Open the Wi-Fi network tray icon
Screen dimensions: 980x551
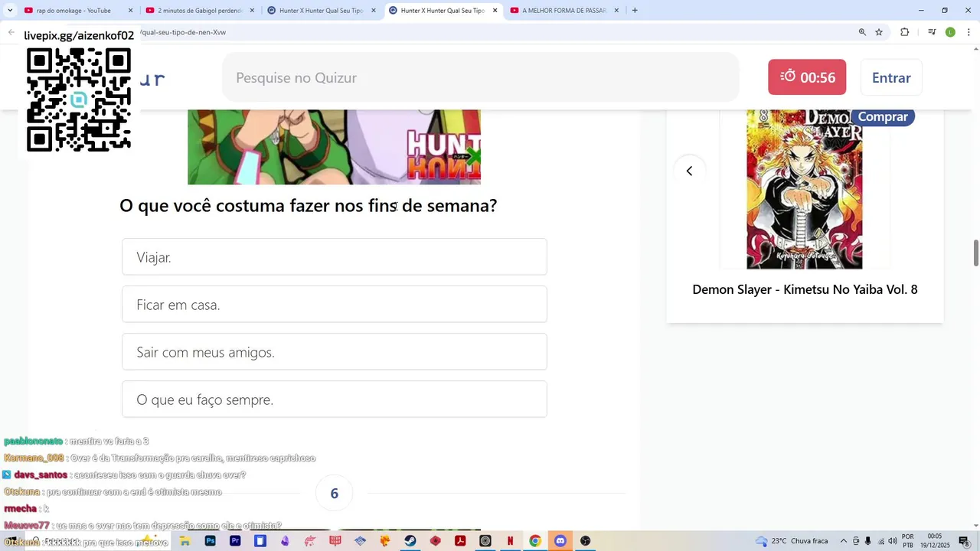[880, 541]
